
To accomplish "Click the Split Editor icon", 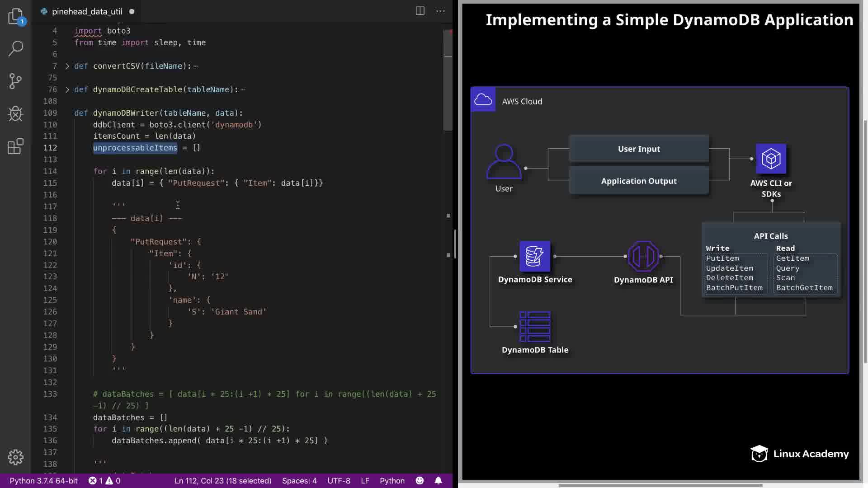I will 420,11.
